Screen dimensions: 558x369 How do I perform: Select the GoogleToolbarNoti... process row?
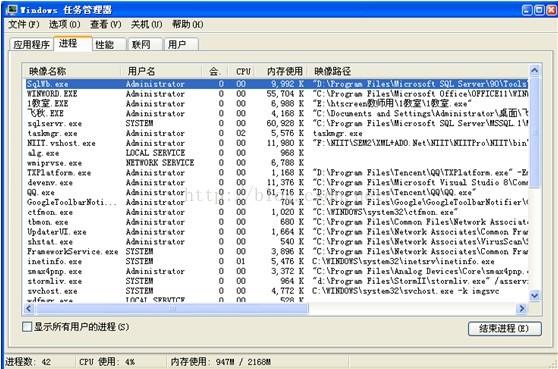277,202
